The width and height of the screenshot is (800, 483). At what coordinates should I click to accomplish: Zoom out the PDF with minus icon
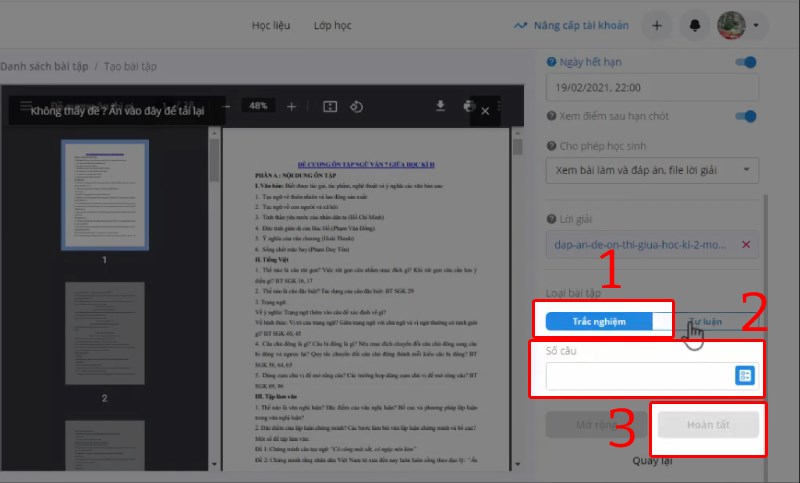pyautogui.click(x=227, y=107)
